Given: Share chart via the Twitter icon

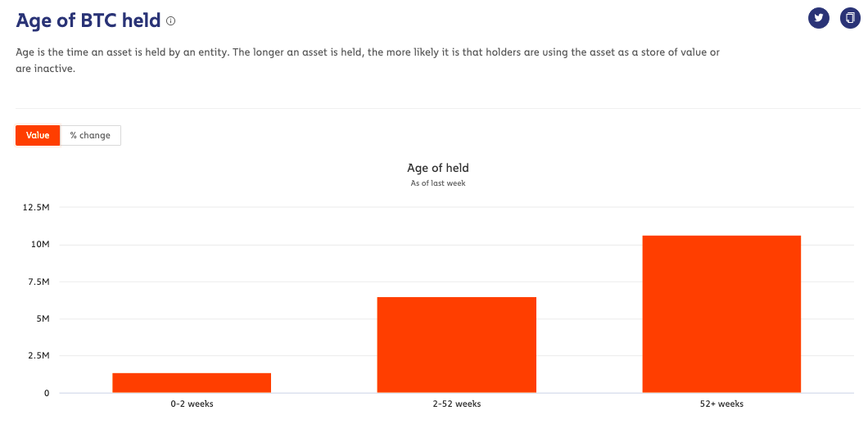Looking at the screenshot, I should 819,18.
